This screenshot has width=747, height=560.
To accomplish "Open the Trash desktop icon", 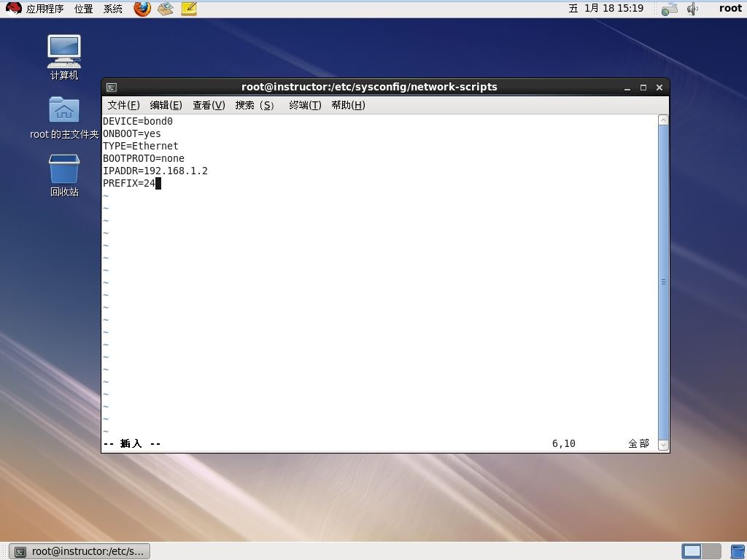I will (64, 175).
